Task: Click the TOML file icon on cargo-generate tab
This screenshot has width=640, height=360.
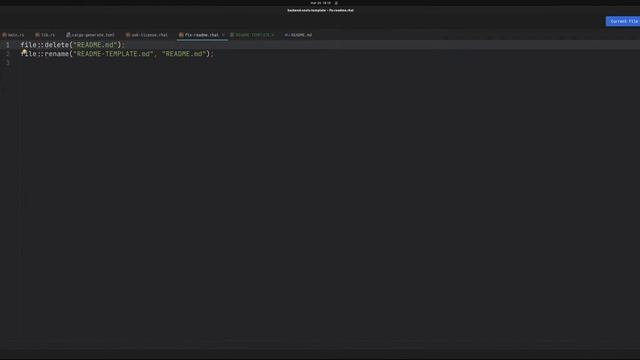Action: [x=68, y=35]
